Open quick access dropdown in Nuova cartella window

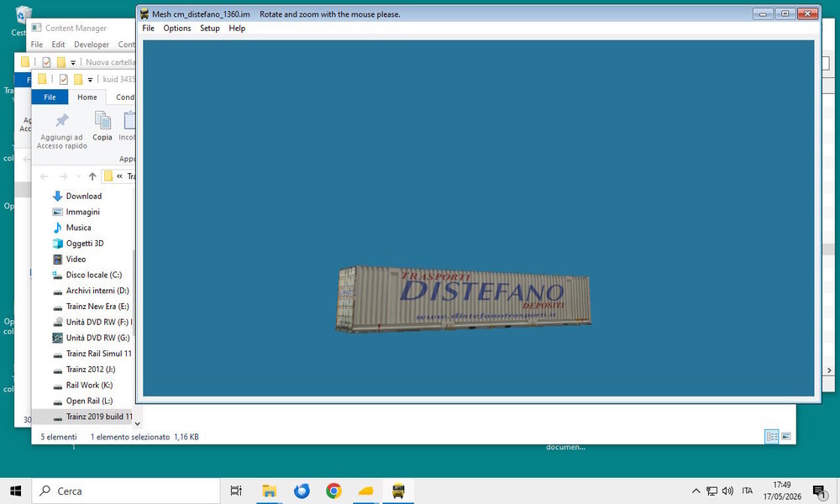tap(73, 63)
